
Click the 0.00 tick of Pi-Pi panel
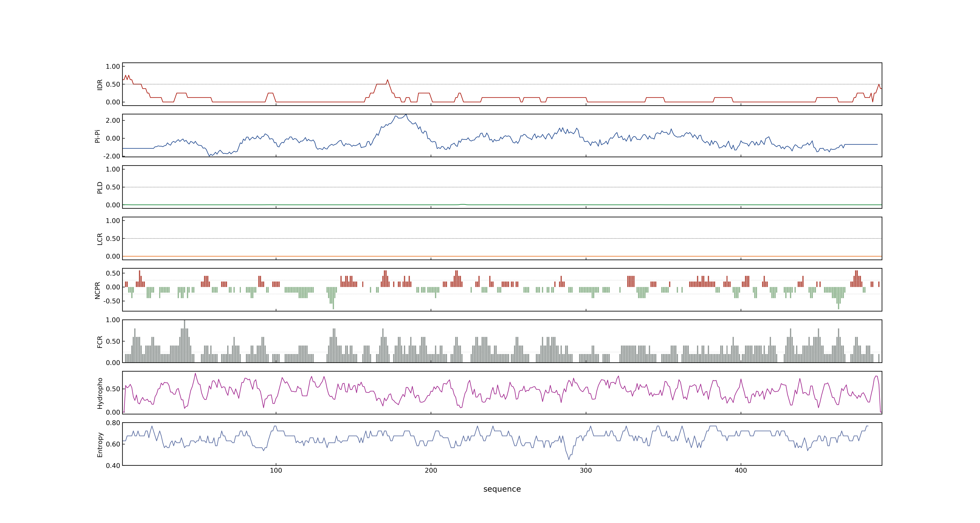click(x=113, y=138)
